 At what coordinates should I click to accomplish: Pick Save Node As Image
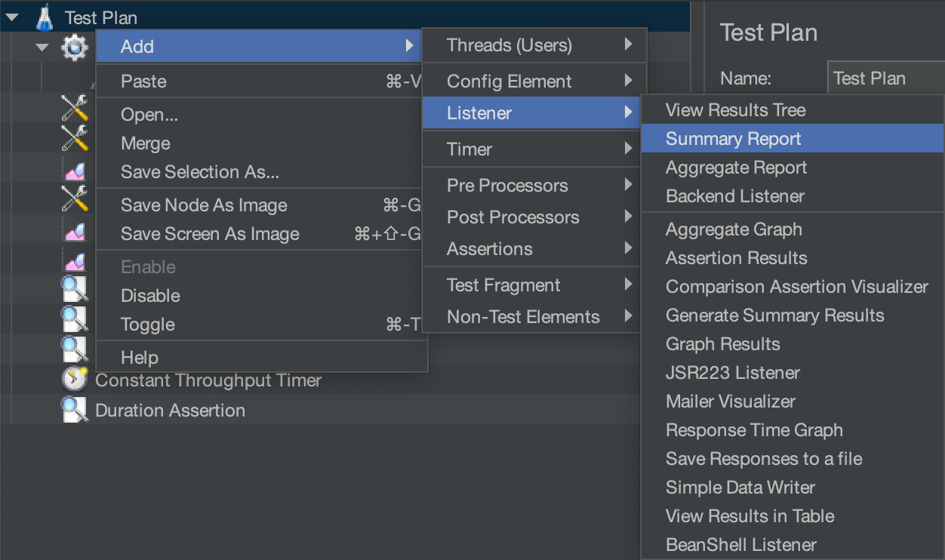coord(204,205)
